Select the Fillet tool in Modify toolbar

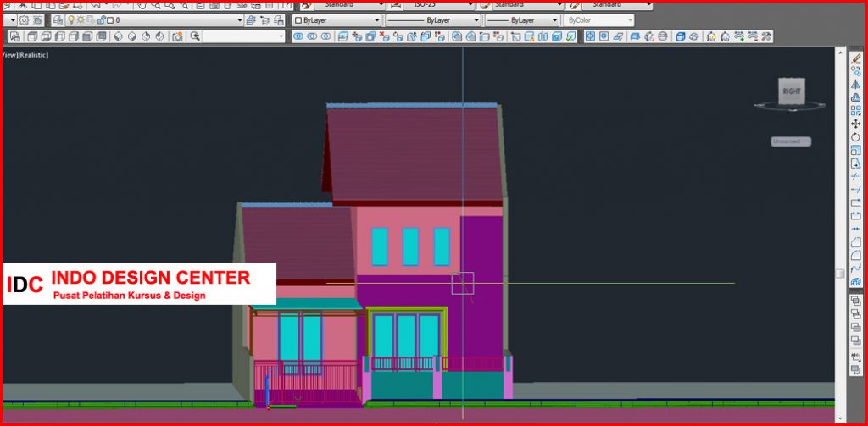pos(856,255)
